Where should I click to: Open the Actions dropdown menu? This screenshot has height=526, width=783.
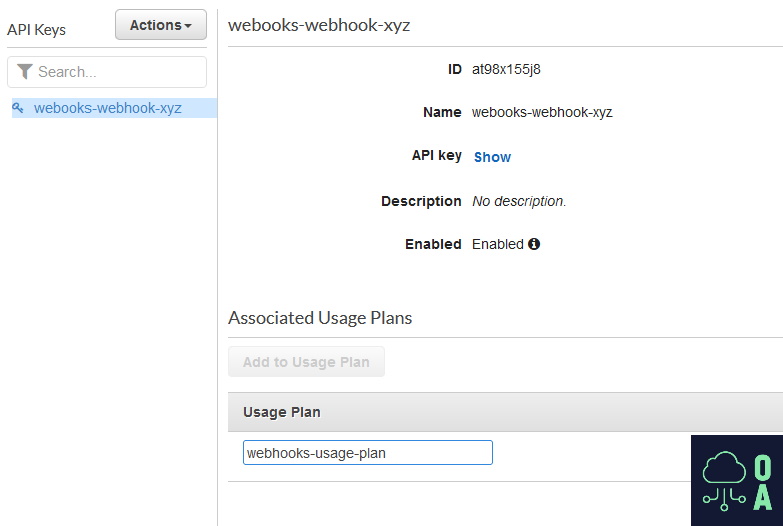point(160,24)
